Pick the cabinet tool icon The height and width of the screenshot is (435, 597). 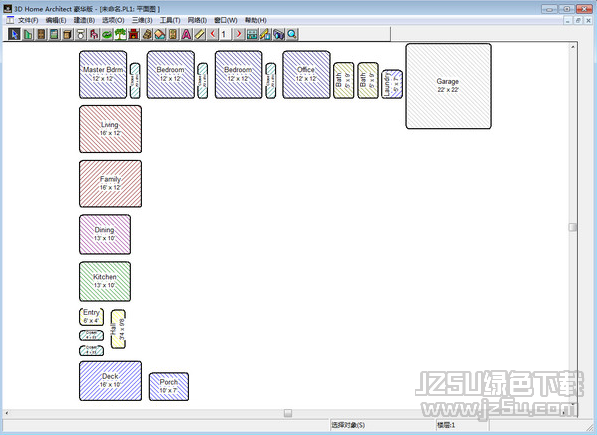[67, 35]
